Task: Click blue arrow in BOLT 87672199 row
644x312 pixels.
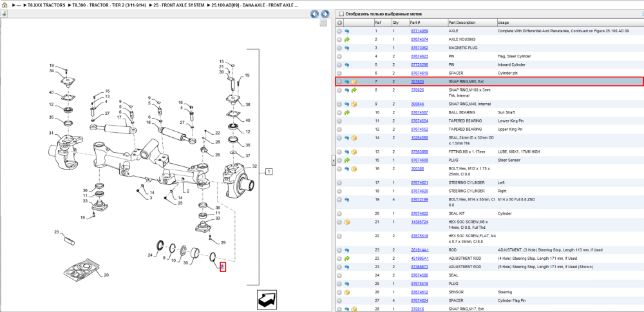Action: click(347, 199)
